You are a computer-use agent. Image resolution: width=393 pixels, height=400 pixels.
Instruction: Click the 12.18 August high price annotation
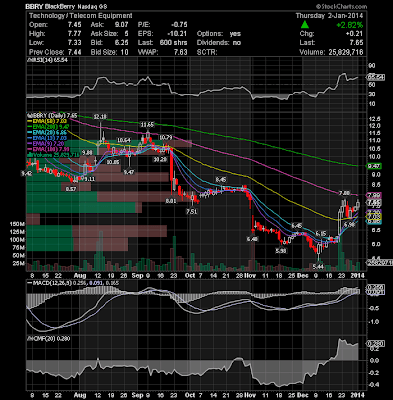pyautogui.click(x=100, y=117)
